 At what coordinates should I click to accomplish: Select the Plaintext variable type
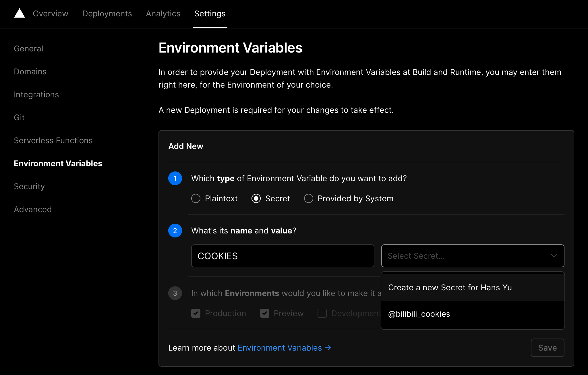[x=196, y=198]
